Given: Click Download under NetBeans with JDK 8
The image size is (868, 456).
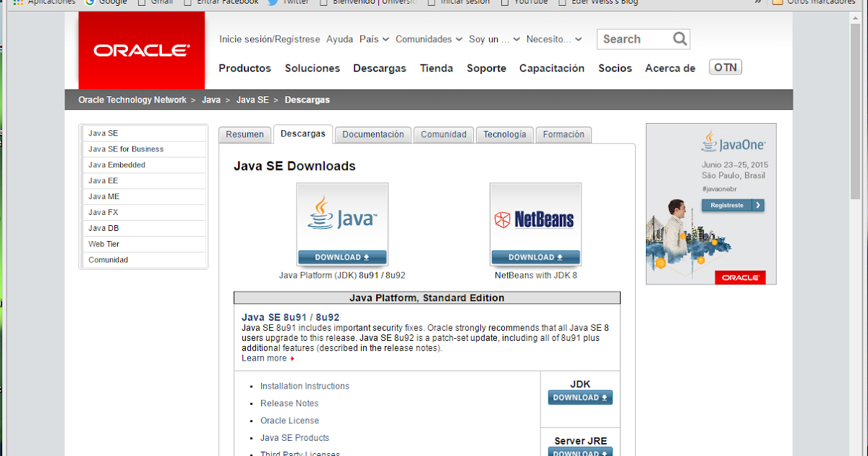Looking at the screenshot, I should tap(535, 257).
